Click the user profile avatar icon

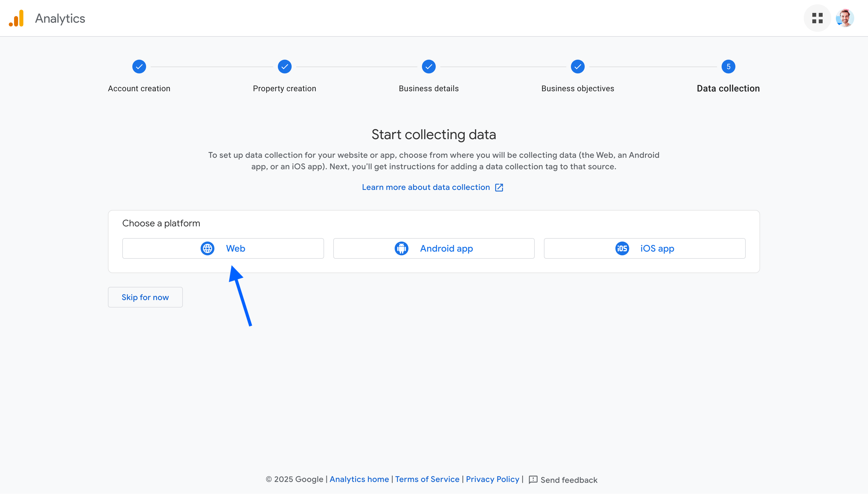(845, 18)
